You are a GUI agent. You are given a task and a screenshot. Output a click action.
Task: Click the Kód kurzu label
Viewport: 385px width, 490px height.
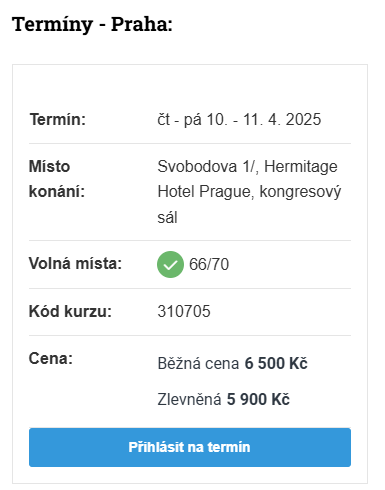[70, 311]
